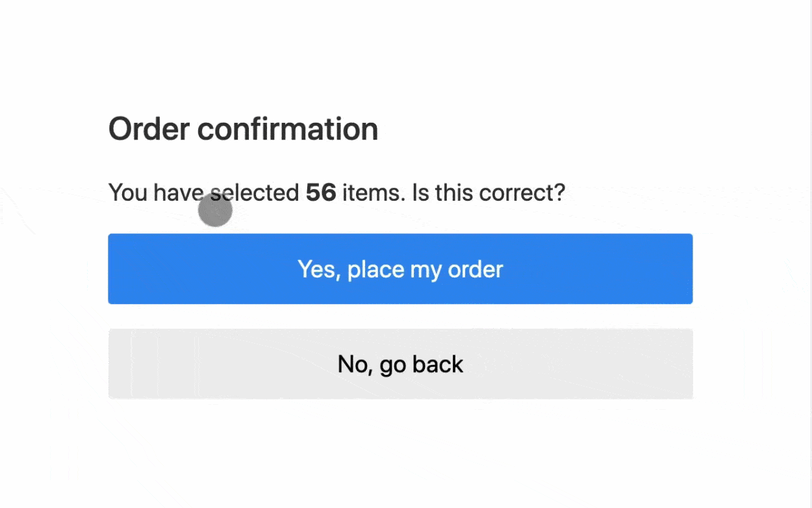Click the bold number 56
The width and height of the screenshot is (812, 508).
click(321, 193)
